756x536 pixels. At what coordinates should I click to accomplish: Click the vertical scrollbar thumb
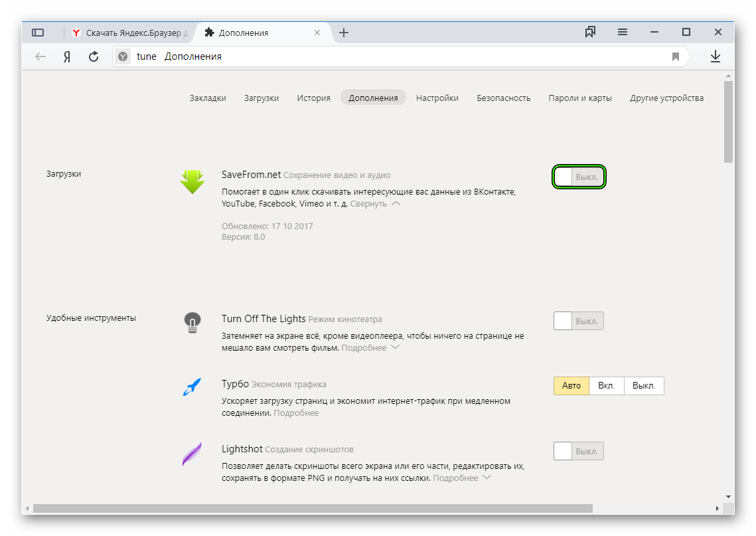728,122
